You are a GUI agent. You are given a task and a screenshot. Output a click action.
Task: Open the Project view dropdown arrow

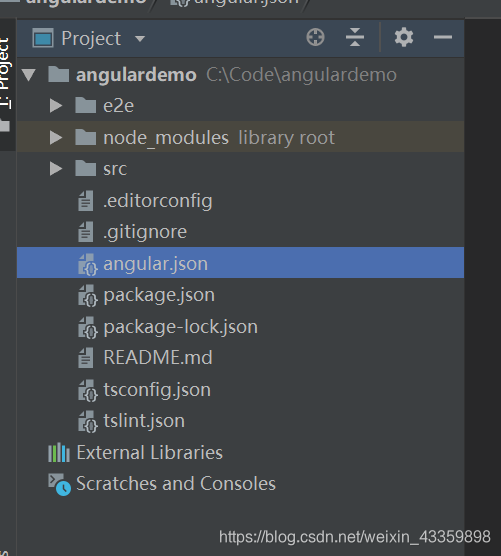140,38
